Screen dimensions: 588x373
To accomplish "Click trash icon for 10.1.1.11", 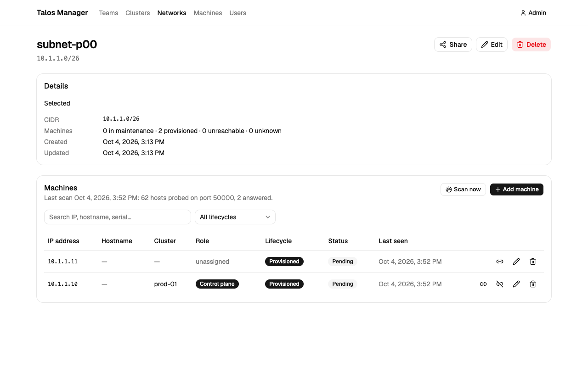I will (x=533, y=262).
